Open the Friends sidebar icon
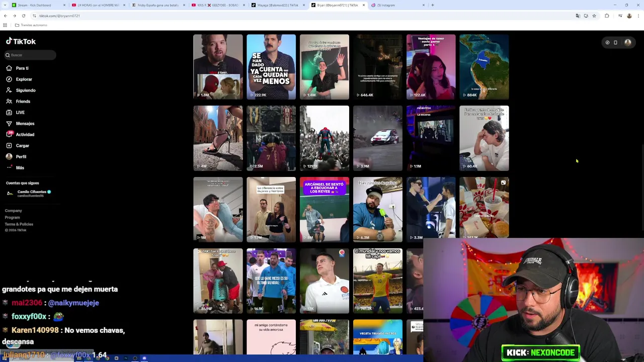Screen dimensions: 644x362 click(x=9, y=102)
